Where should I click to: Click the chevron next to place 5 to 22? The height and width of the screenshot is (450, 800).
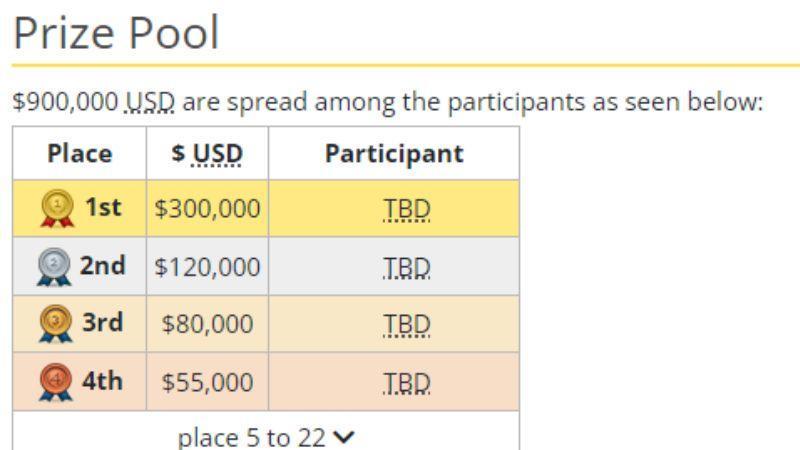[343, 437]
